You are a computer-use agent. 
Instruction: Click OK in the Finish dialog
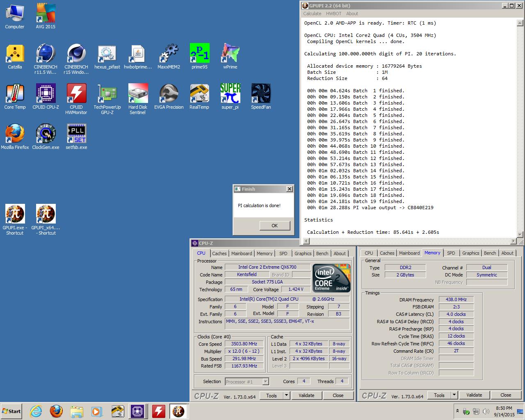point(274,226)
